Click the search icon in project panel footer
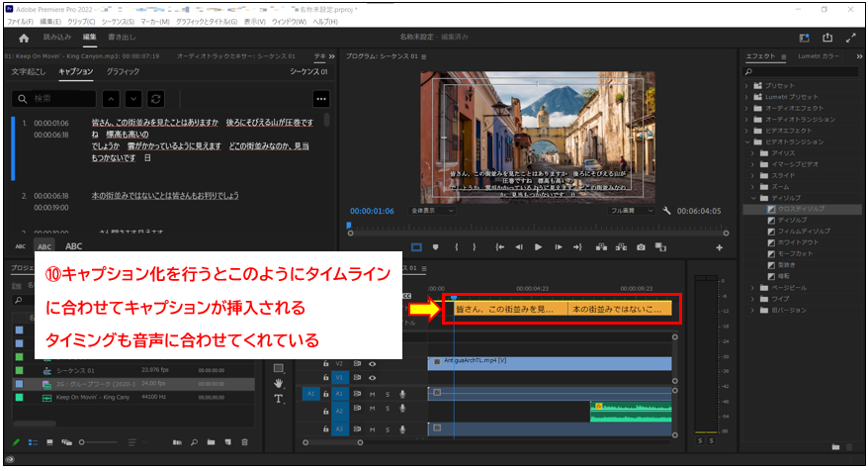This screenshot has height=471, width=868. click(x=195, y=442)
